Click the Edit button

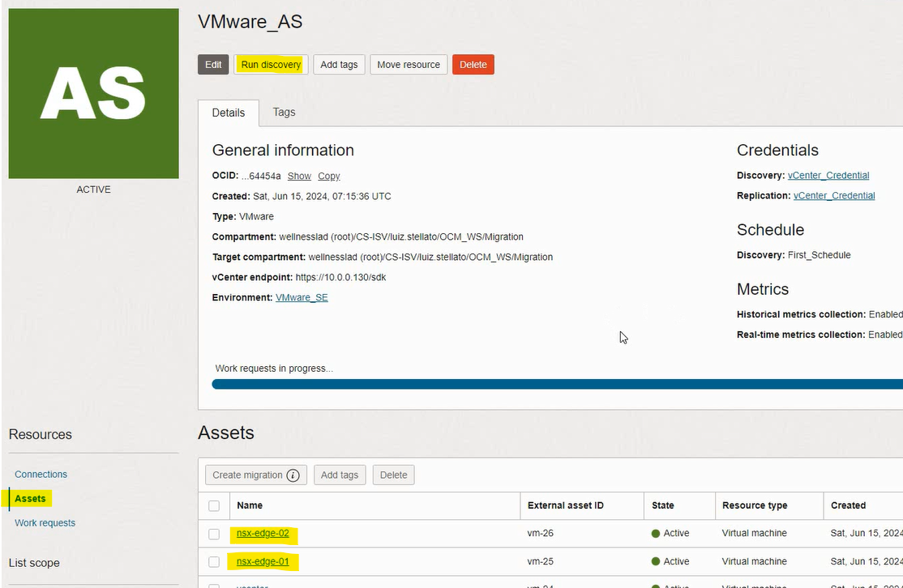213,65
